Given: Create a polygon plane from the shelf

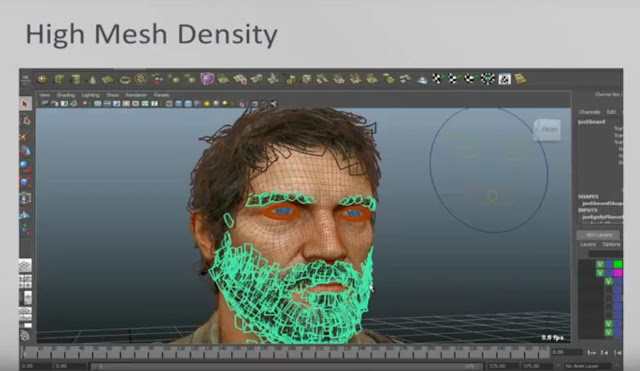Looking at the screenshot, I should pyautogui.click(x=108, y=79).
